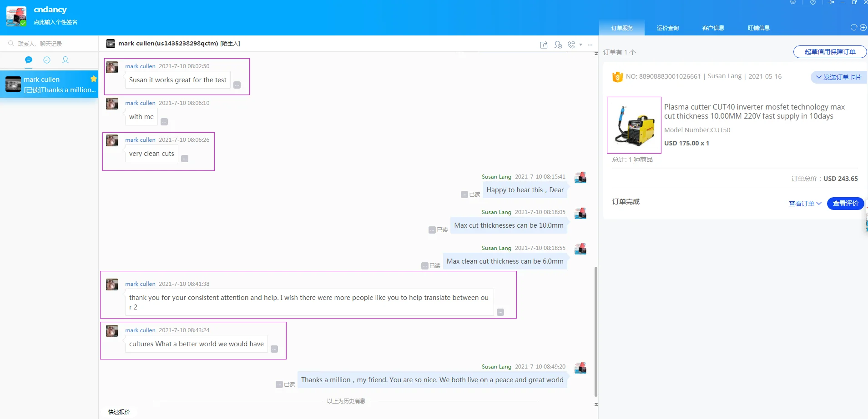Switch to the 客户信息 tab
Viewport: 868px width, 419px height.
pos(713,28)
